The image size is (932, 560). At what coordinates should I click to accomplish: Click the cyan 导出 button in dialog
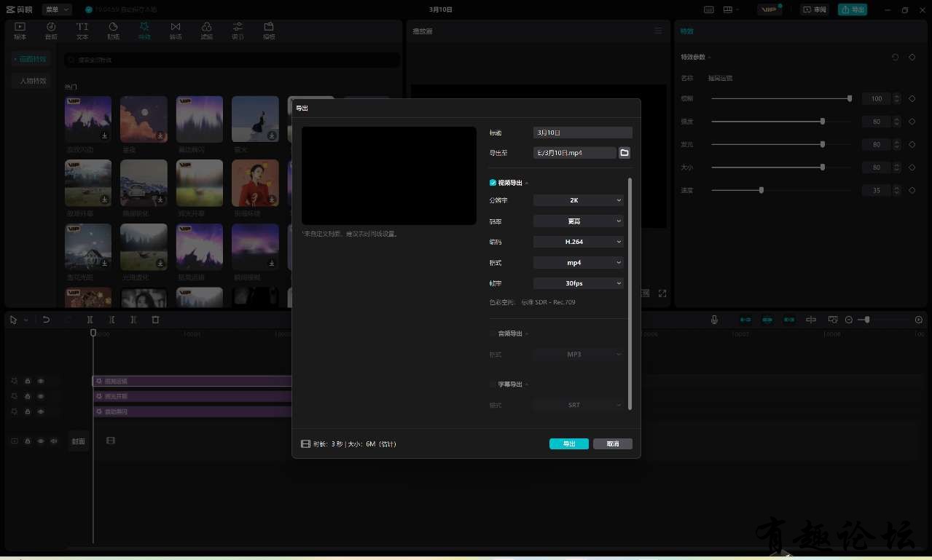click(568, 443)
